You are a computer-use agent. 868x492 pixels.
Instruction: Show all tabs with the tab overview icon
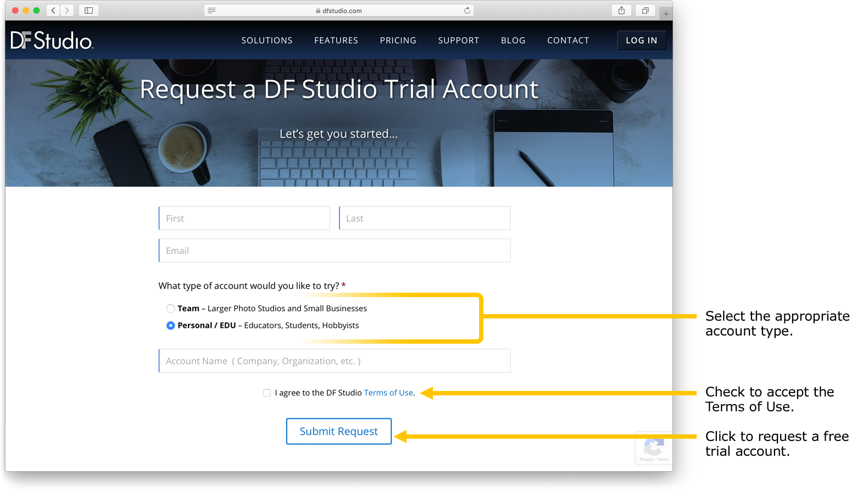(x=646, y=10)
